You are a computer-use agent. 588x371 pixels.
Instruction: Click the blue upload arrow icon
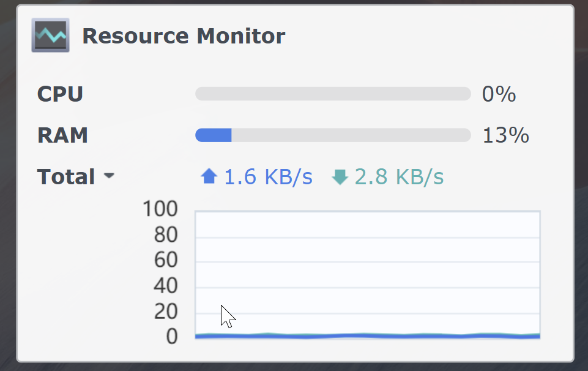coord(209,177)
